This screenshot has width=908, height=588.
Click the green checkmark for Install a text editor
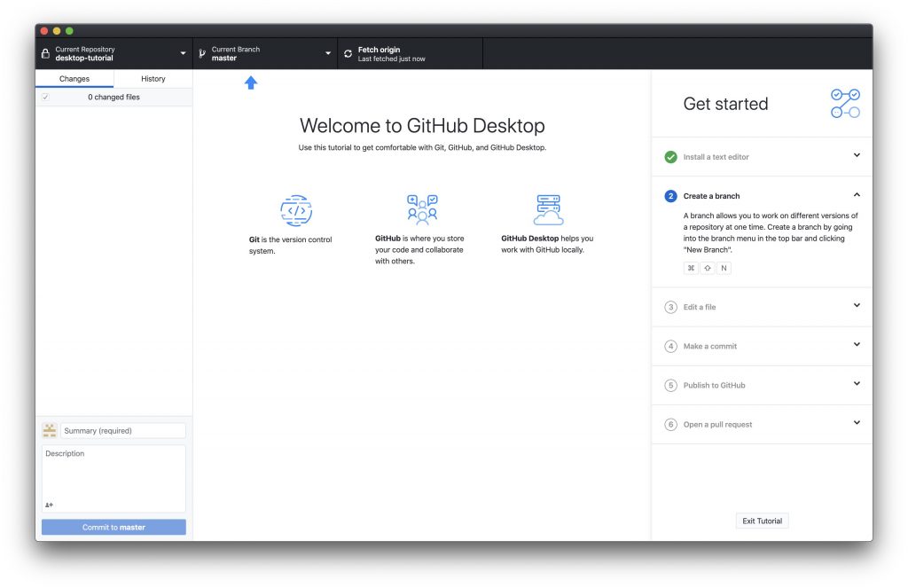click(x=670, y=157)
